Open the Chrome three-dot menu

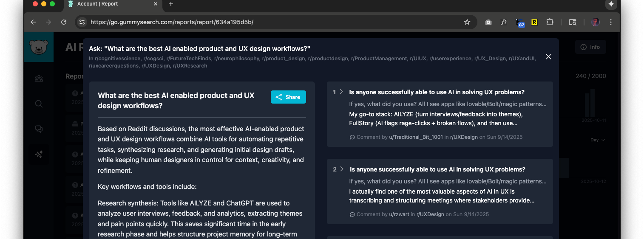coord(611,22)
